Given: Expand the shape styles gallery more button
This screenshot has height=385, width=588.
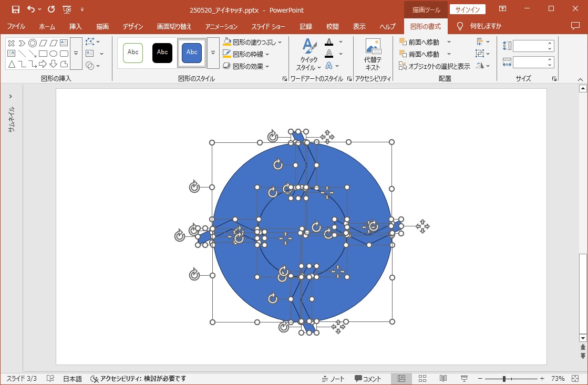Looking at the screenshot, I should click(213, 53).
